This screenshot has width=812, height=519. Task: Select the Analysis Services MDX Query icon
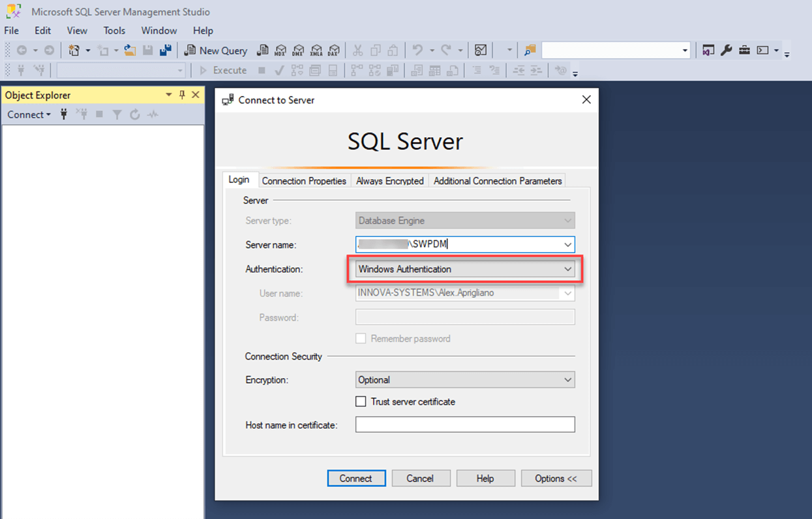coord(280,50)
